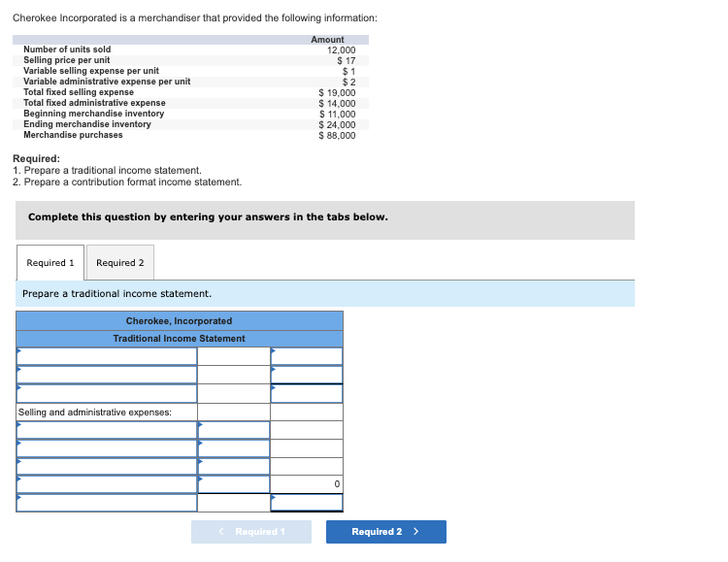Open label dropdown directly above Selling and administrative expenses

tap(107, 393)
